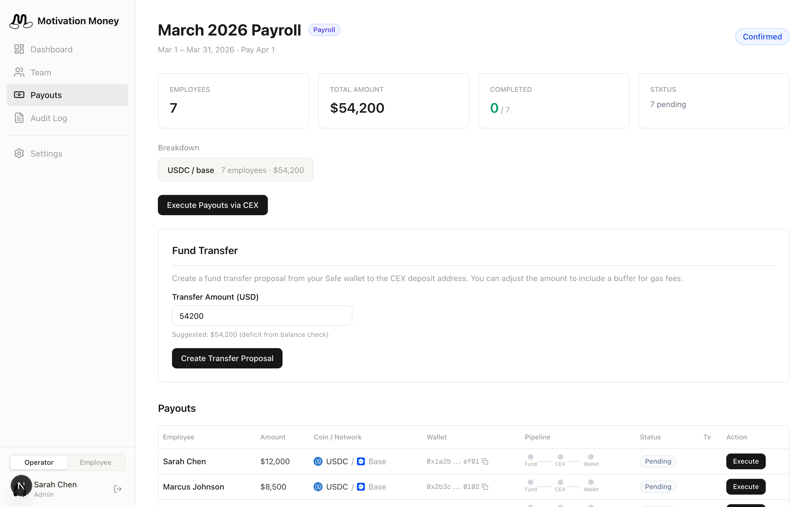The width and height of the screenshot is (812, 507).
Task: Edit the Transfer Amount field
Action: coord(262,315)
